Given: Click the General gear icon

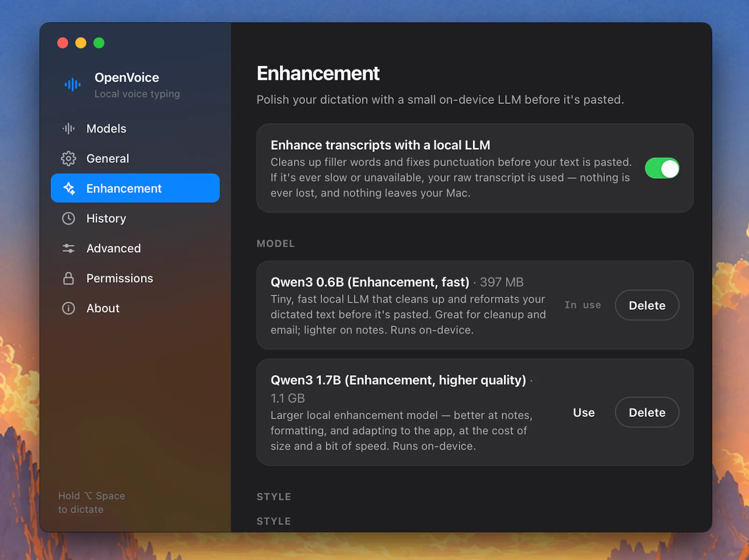Looking at the screenshot, I should click(69, 159).
